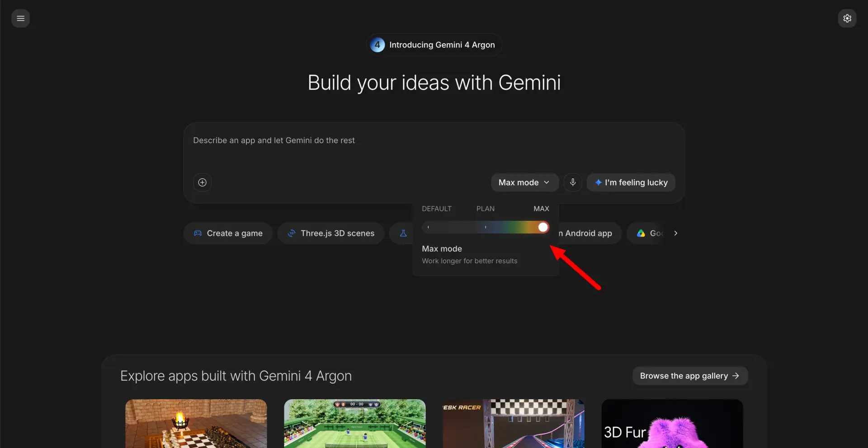Browse the app gallery
Viewport: 868px width, 448px height.
(x=690, y=376)
